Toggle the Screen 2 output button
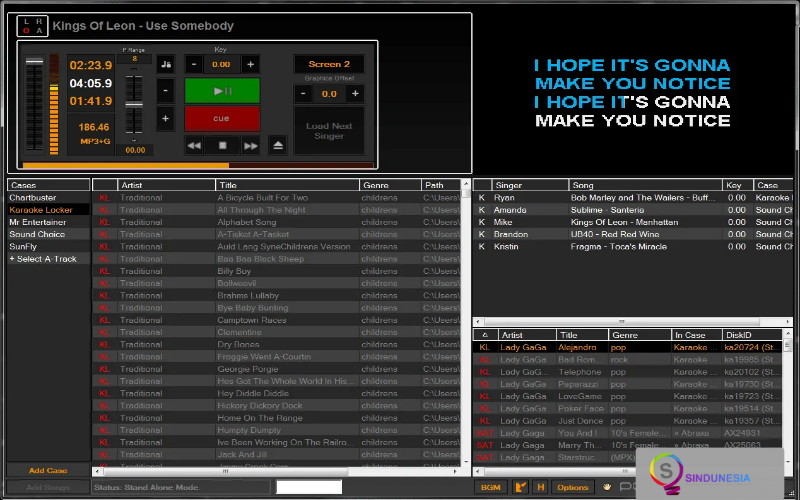The image size is (800, 500). click(329, 64)
